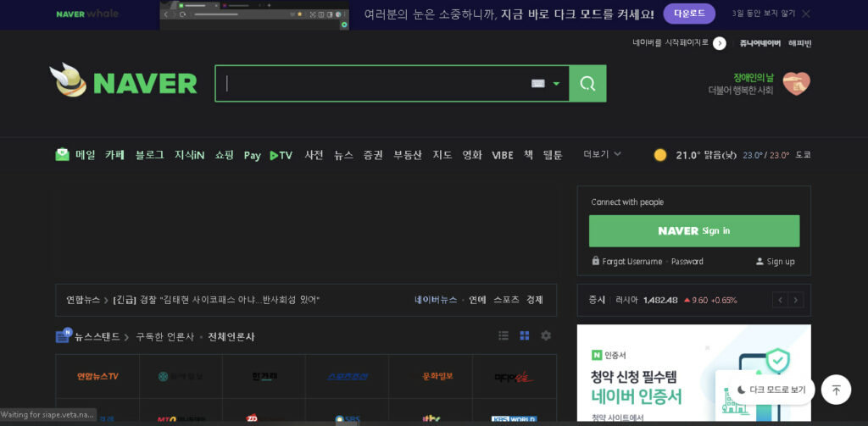Open the 지도 menu item

click(442, 155)
